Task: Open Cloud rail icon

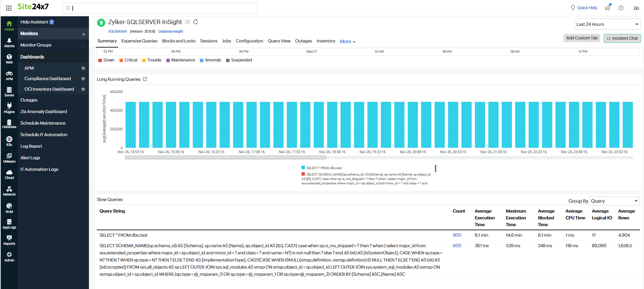Action: pos(9,174)
